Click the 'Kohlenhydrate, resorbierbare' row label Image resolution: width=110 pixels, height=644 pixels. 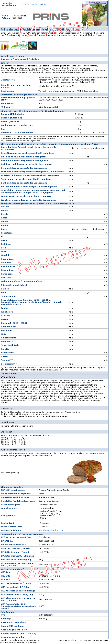tap(17, 125)
